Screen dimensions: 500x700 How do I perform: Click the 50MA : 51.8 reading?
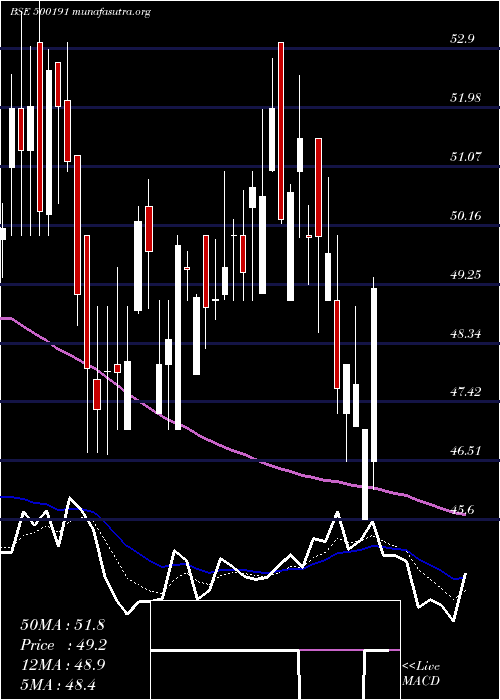pyautogui.click(x=62, y=625)
